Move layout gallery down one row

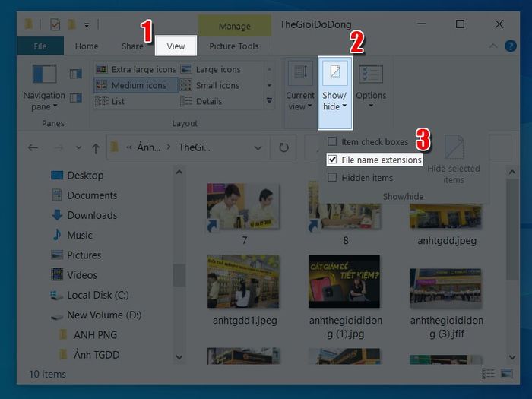[x=269, y=85]
